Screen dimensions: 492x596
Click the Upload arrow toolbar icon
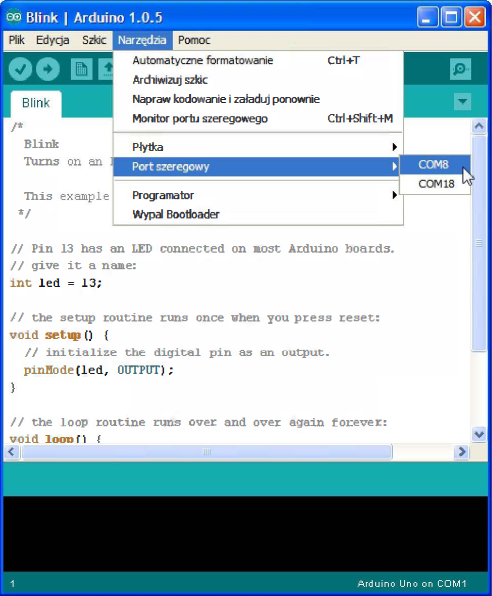[x=48, y=69]
